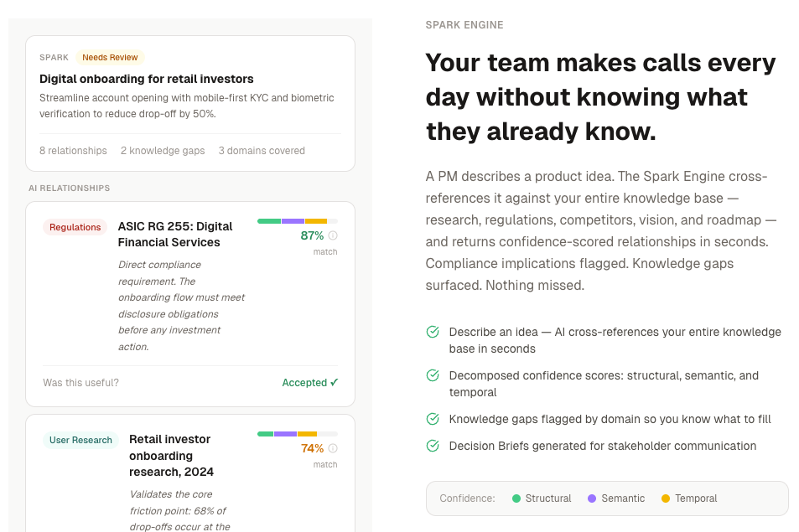This screenshot has height=532, width=799.
Task: Click the 'AI RELATIONSHIPS' section heading
Action: tap(70, 188)
